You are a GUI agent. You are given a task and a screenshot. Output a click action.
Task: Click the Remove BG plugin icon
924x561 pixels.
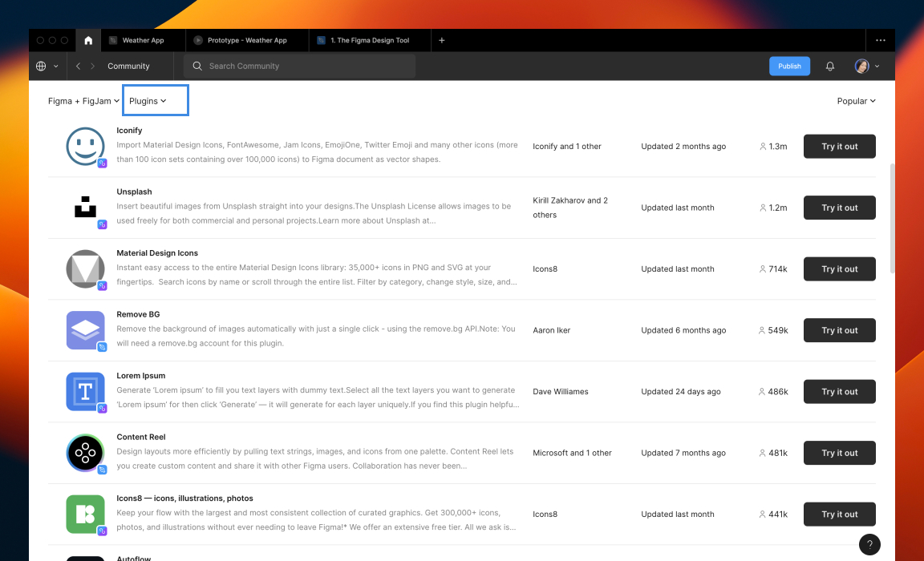[x=86, y=330]
